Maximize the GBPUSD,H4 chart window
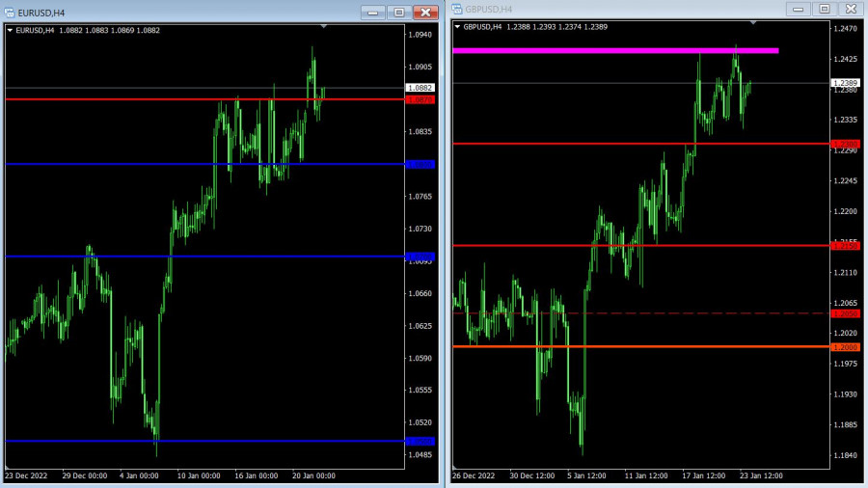This screenshot has width=868, height=488. pyautogui.click(x=824, y=9)
